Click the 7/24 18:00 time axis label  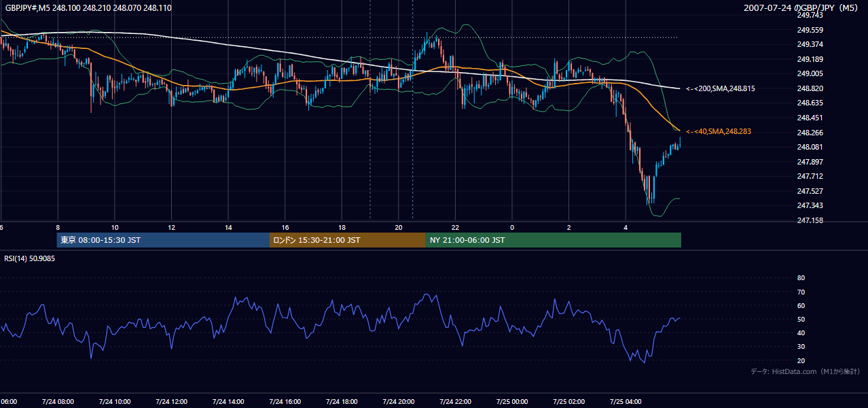(x=341, y=401)
